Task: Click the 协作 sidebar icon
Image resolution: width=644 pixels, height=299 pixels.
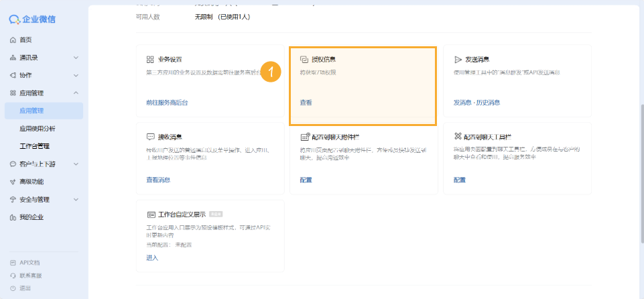Action: click(13, 76)
